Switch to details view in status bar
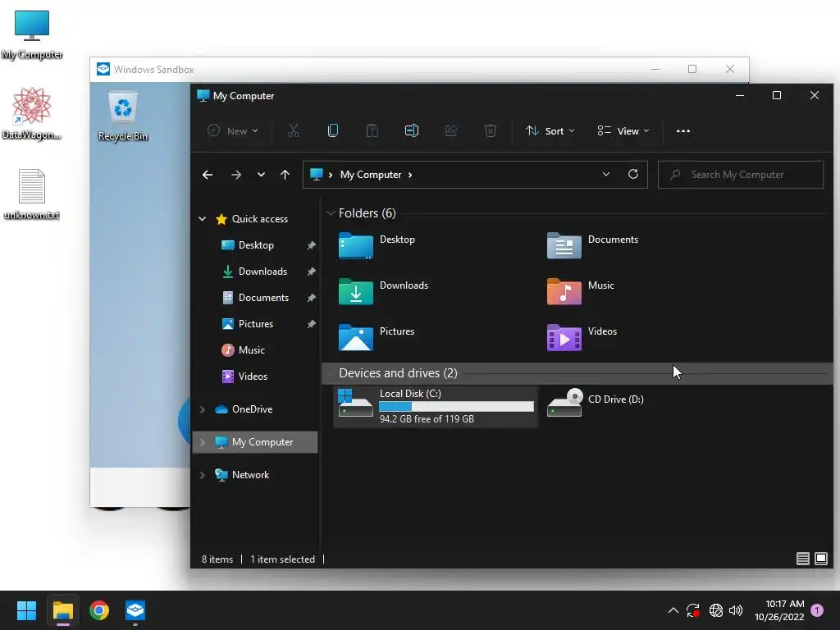Screen dimensions: 840x630 pyautogui.click(x=802, y=559)
